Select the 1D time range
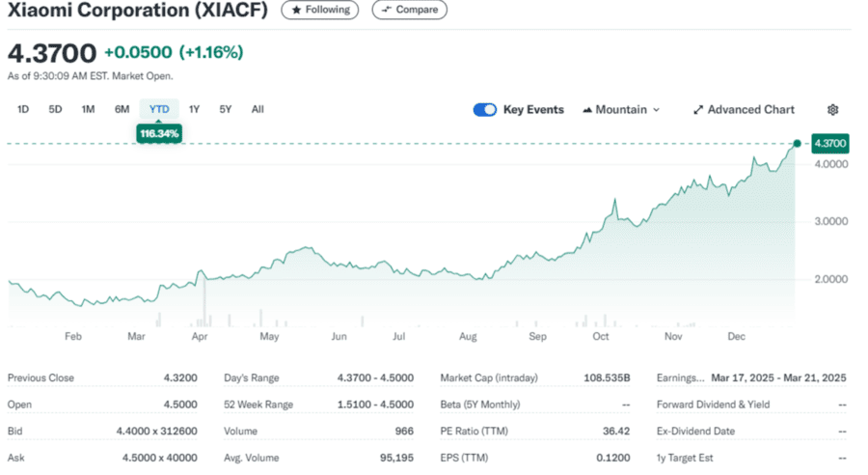 click(x=23, y=109)
